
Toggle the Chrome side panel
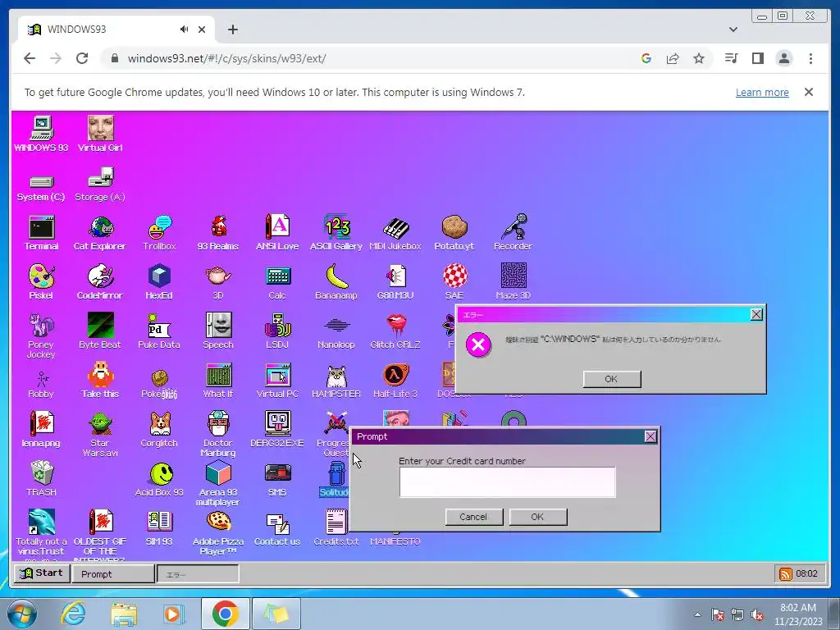757,58
